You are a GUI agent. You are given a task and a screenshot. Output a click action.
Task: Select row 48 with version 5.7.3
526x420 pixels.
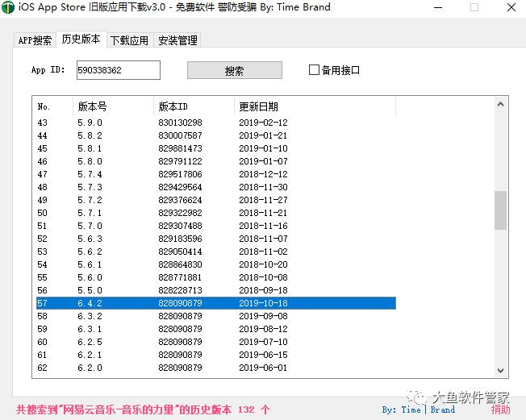click(216, 187)
